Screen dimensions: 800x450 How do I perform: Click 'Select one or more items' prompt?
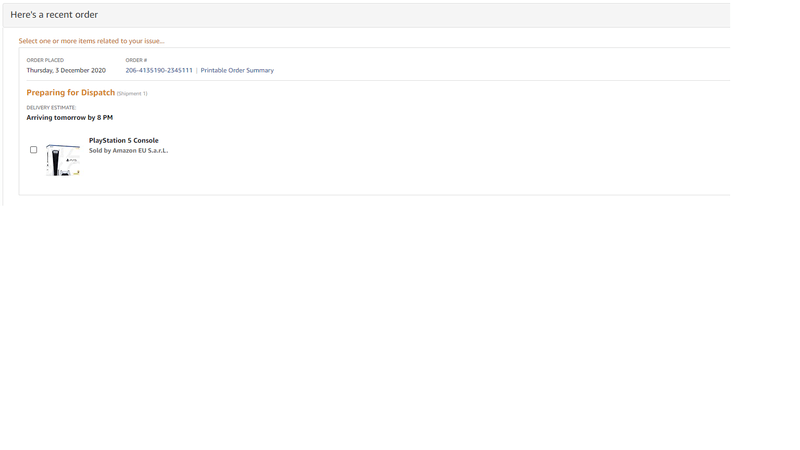click(x=92, y=41)
